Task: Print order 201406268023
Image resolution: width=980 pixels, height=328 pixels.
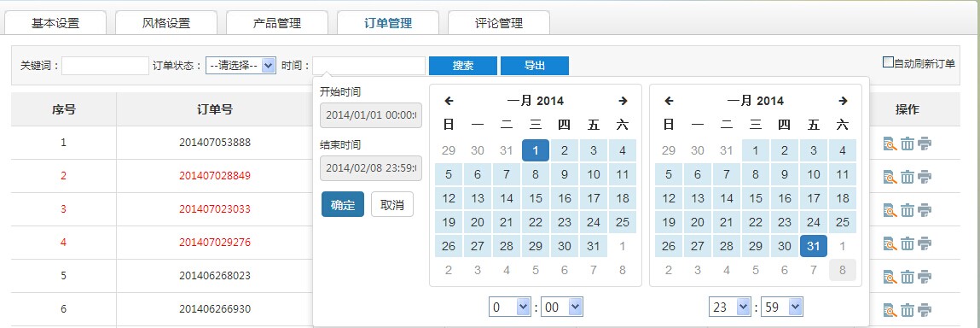Action: click(925, 277)
